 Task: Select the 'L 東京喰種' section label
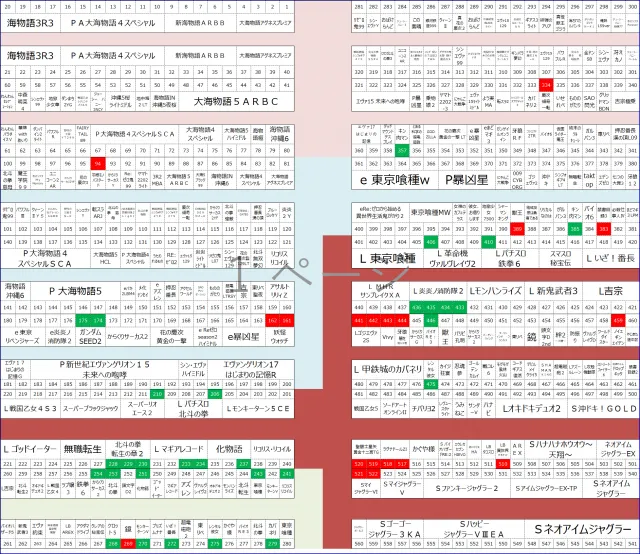pyautogui.click(x=387, y=258)
